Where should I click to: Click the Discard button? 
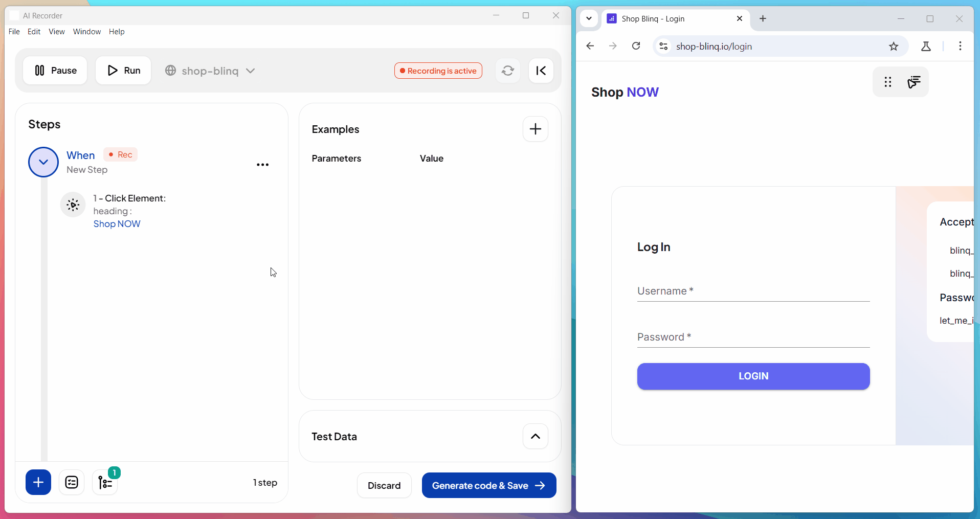point(384,485)
